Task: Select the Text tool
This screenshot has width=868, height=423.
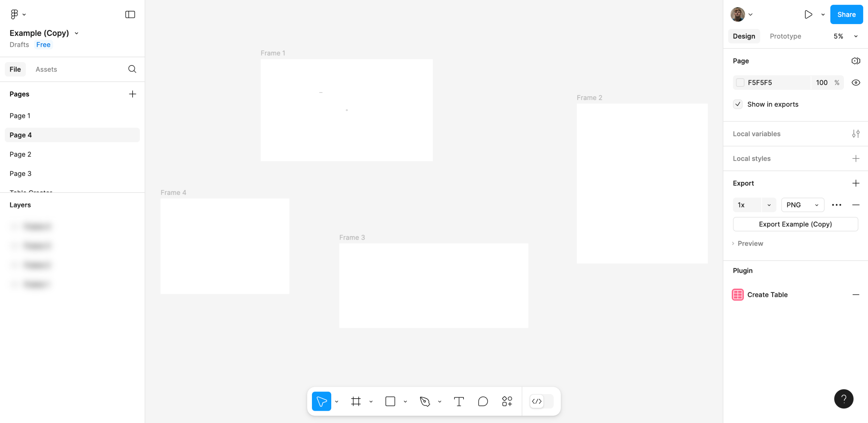Action: click(x=459, y=401)
